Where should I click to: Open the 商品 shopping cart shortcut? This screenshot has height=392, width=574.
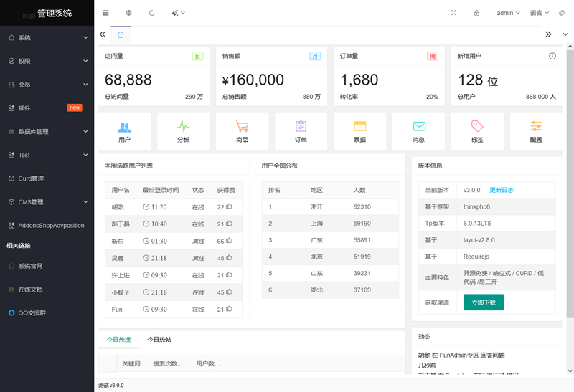click(242, 131)
